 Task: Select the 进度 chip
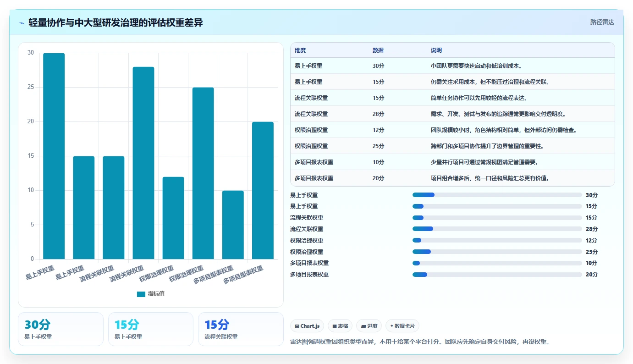(x=369, y=326)
